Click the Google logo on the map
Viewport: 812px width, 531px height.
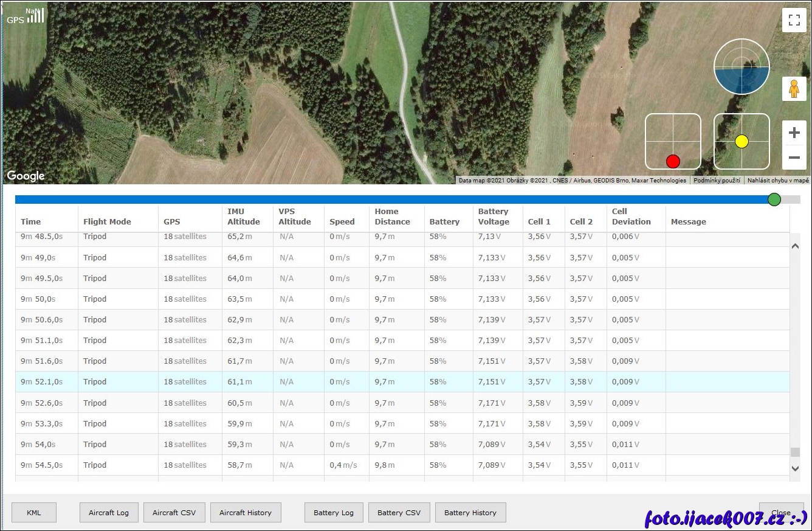pyautogui.click(x=26, y=176)
